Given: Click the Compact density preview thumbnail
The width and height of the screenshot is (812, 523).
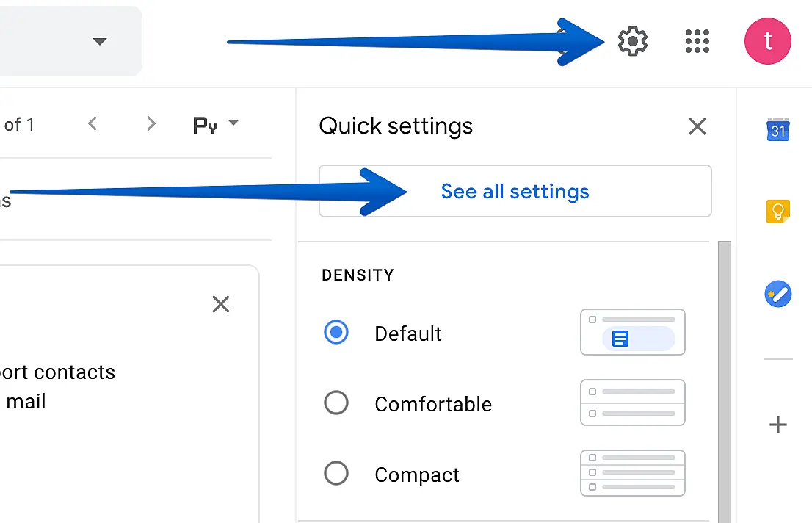Looking at the screenshot, I should click(632, 473).
